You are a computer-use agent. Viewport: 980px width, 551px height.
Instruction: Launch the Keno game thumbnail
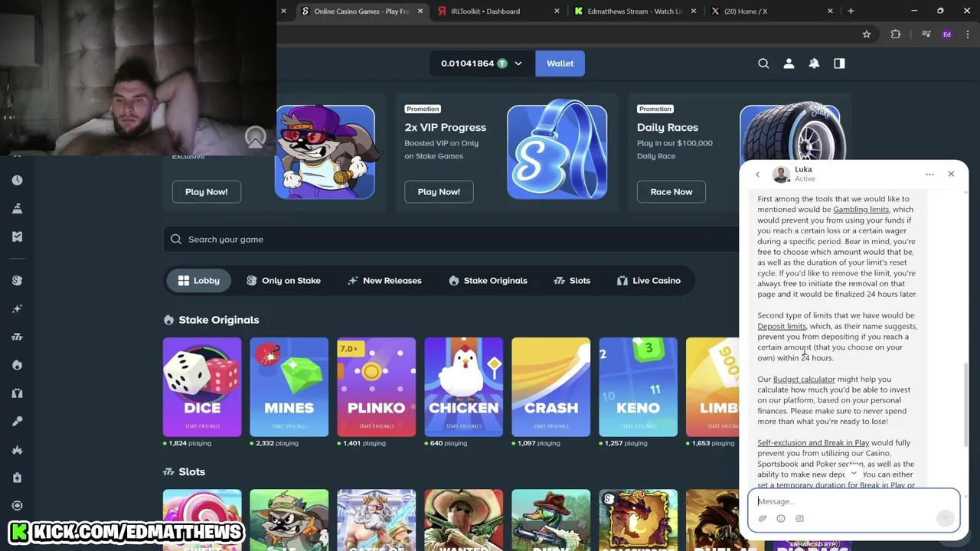coord(639,387)
